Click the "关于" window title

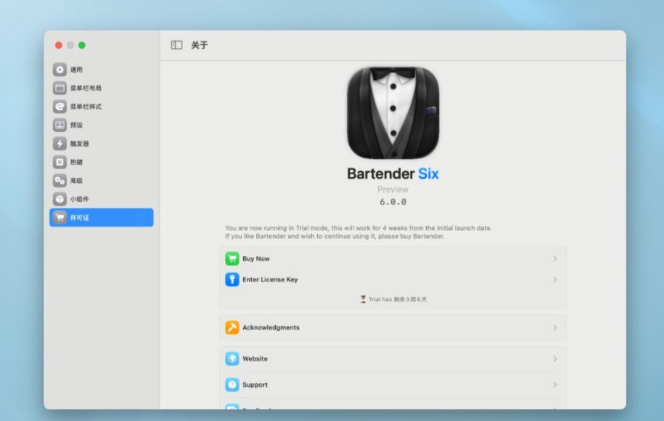(x=199, y=45)
